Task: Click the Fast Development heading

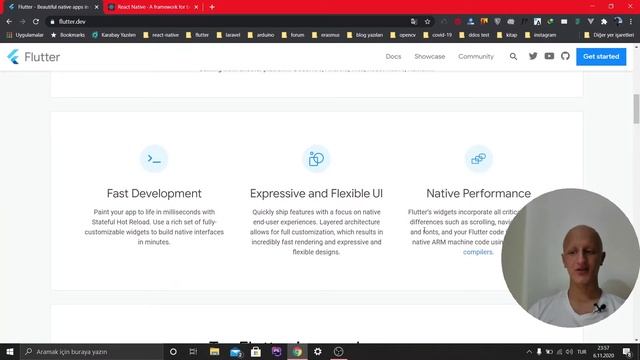Action: click(x=154, y=193)
